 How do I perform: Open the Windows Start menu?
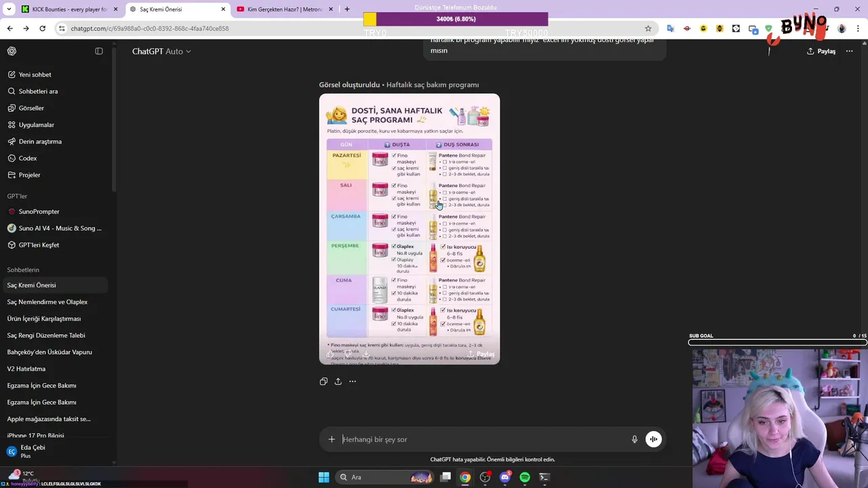tap(323, 477)
